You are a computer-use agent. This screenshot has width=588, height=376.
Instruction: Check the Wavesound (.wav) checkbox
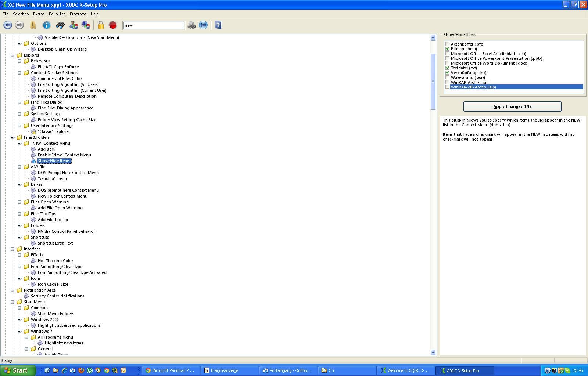[x=448, y=77]
